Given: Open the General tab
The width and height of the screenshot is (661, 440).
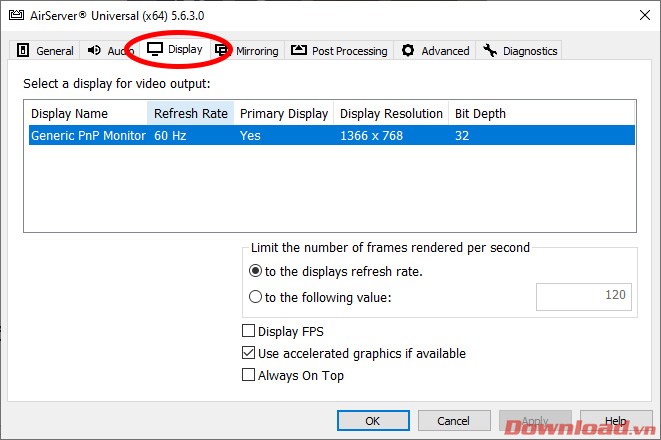Looking at the screenshot, I should [x=45, y=51].
